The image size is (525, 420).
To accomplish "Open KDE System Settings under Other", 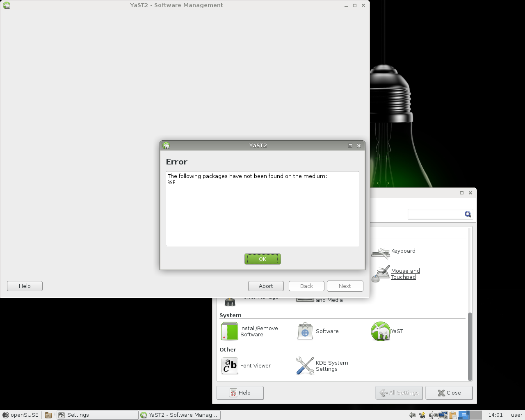I will pos(322,366).
